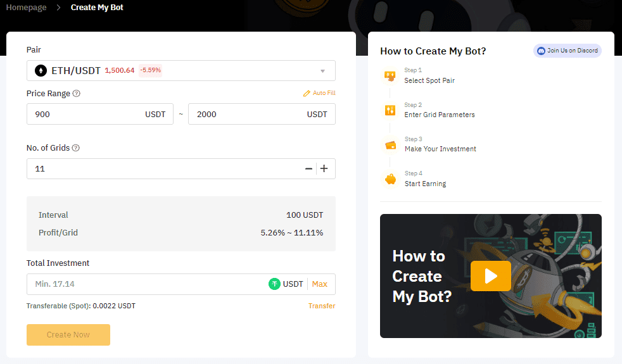
Task: Click the Price Range help icon
Action: (x=77, y=94)
